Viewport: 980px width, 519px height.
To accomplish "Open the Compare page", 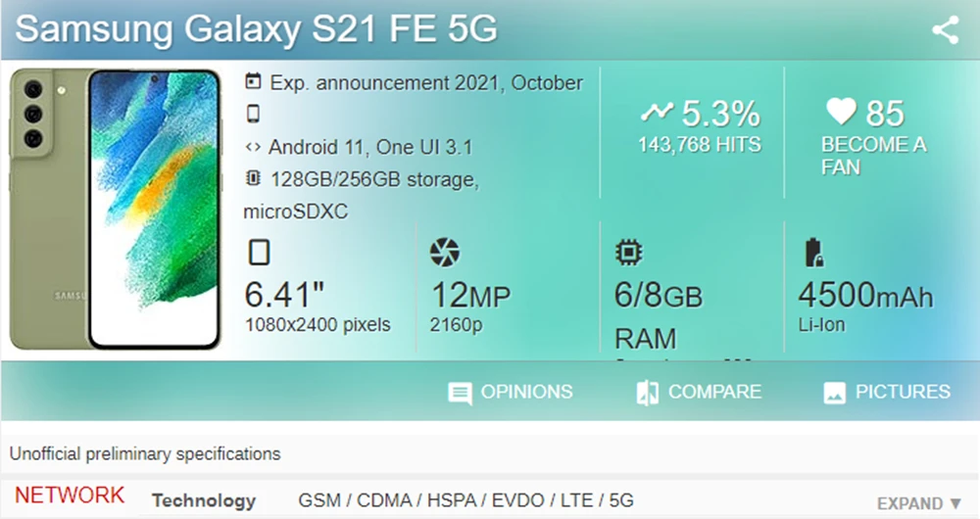I will pyautogui.click(x=699, y=392).
